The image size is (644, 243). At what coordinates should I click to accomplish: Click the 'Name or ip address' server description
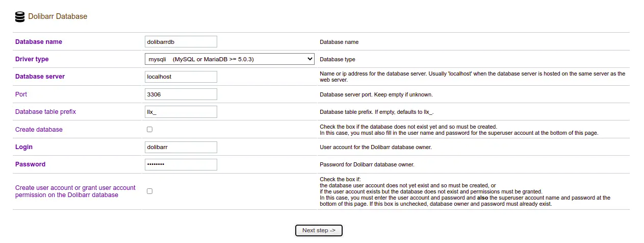pyautogui.click(x=472, y=77)
